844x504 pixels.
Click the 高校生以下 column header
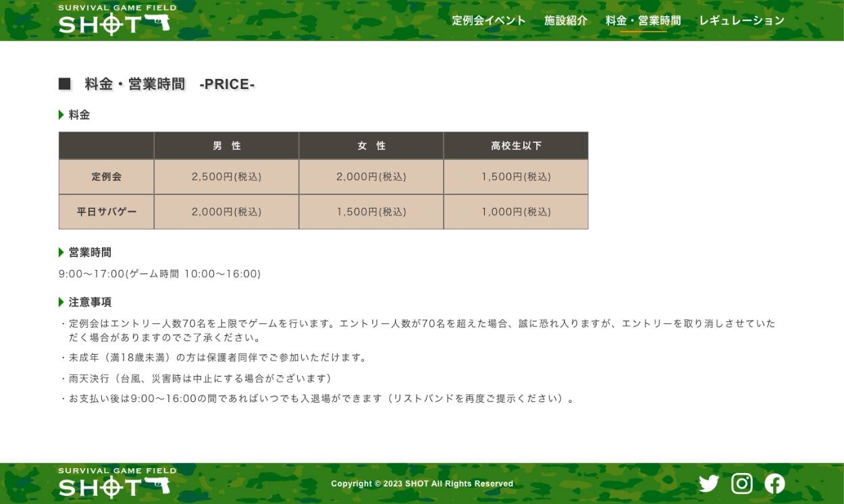click(516, 146)
